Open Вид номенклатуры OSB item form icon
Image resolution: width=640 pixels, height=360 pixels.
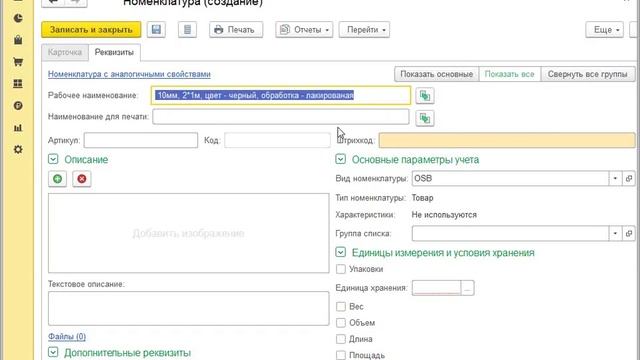[629, 178]
